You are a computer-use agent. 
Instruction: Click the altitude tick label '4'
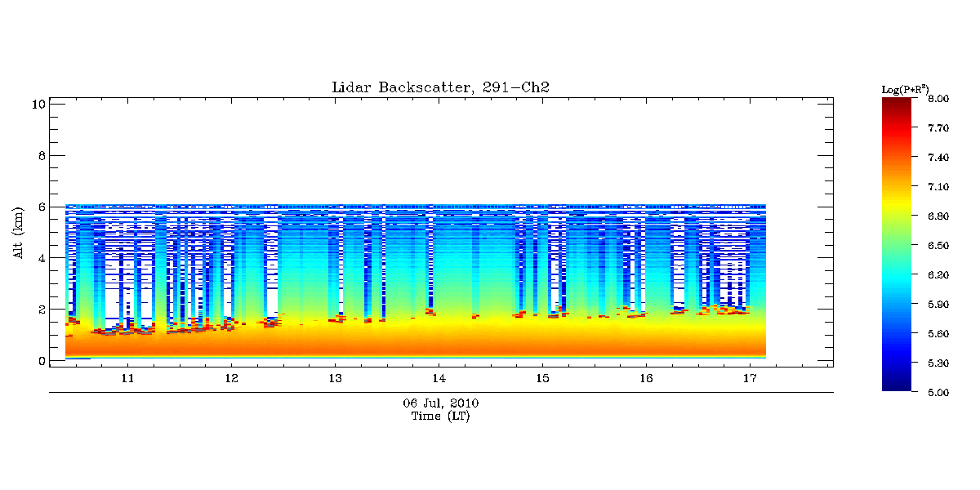(40, 258)
